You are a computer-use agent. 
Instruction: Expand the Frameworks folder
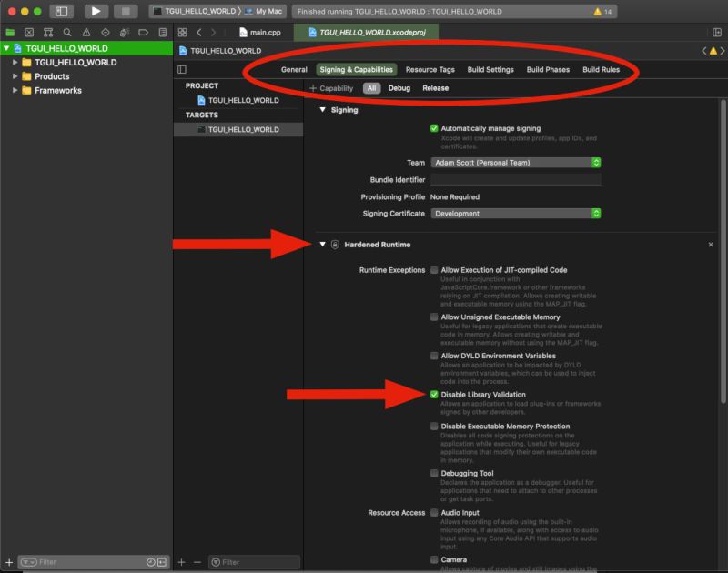pos(15,90)
